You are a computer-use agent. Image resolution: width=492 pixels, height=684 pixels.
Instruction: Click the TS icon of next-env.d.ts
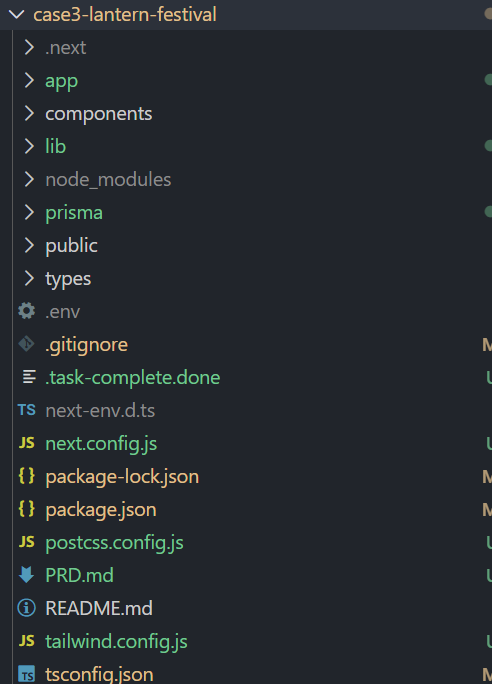(x=27, y=410)
